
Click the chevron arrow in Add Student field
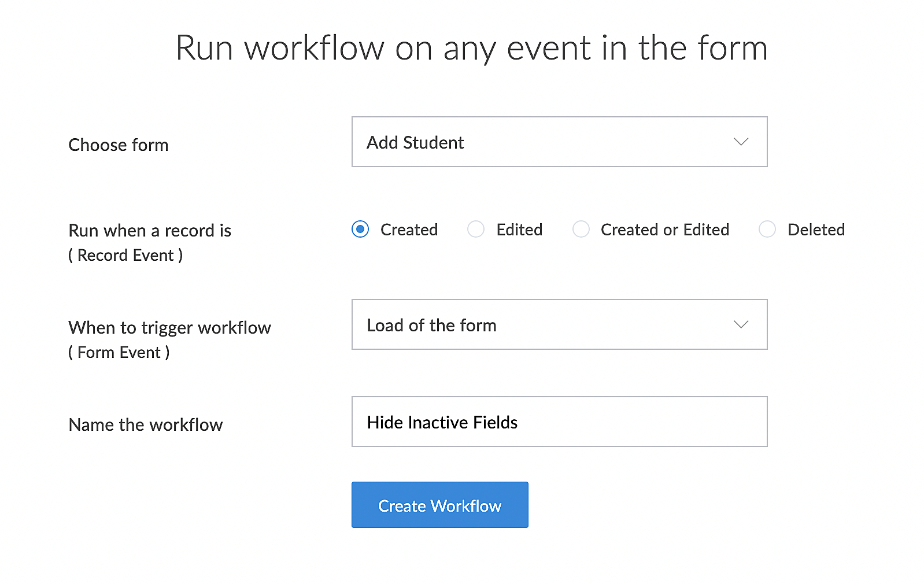[x=741, y=142]
